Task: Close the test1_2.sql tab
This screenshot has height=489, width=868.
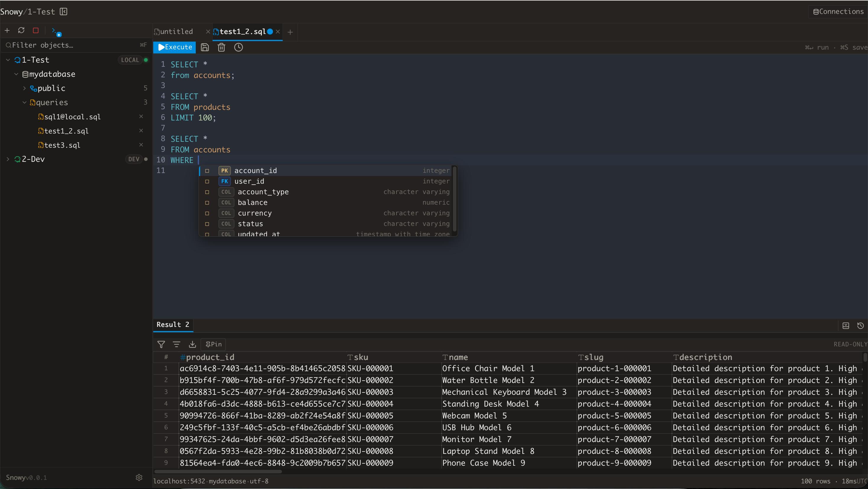Action: (x=278, y=32)
